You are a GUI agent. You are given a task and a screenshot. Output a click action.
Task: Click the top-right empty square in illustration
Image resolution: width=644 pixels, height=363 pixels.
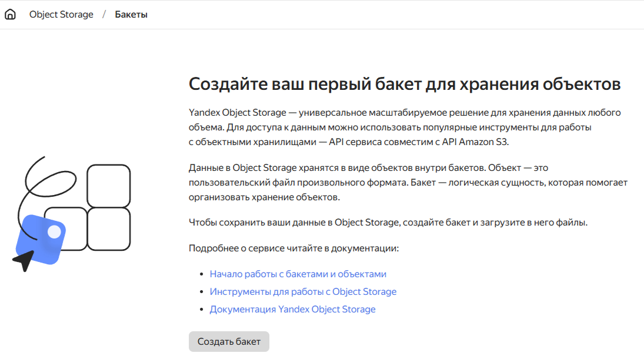[x=108, y=186]
